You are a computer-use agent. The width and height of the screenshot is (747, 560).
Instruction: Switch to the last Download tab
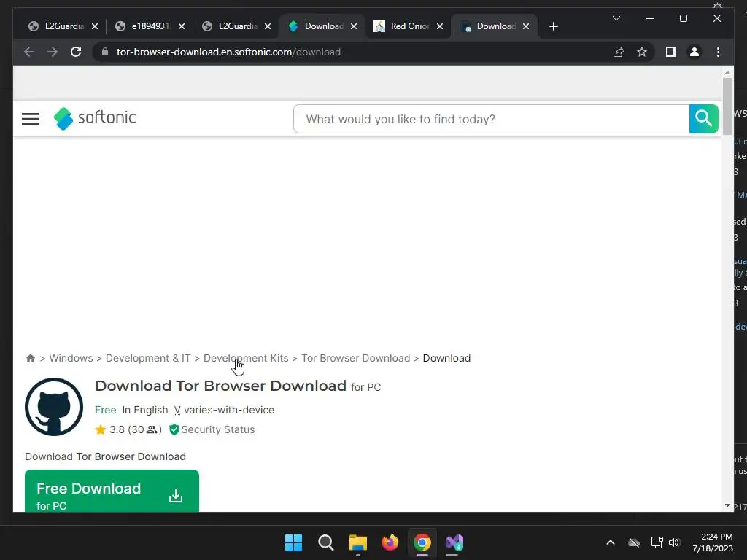[495, 26]
